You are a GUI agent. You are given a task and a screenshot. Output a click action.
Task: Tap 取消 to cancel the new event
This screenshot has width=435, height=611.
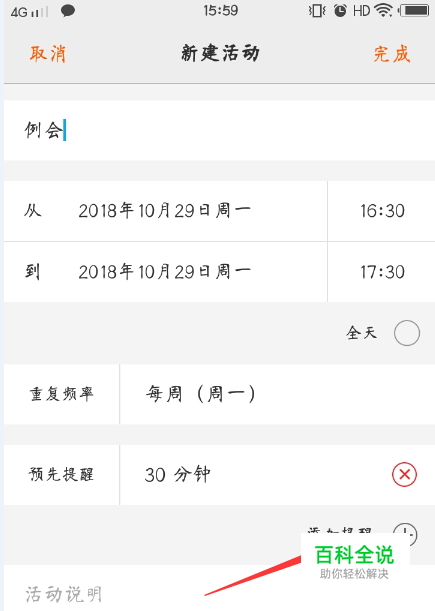[48, 53]
